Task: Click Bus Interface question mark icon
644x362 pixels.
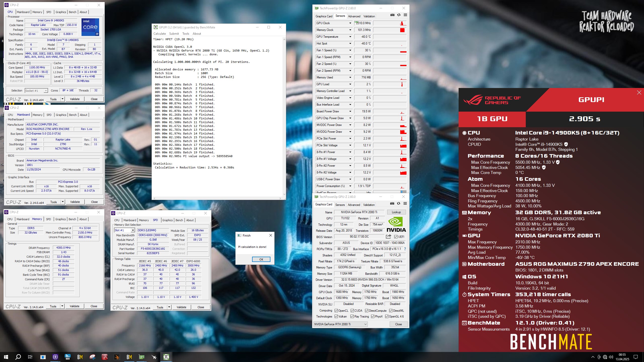Action: pyautogui.click(x=405, y=249)
